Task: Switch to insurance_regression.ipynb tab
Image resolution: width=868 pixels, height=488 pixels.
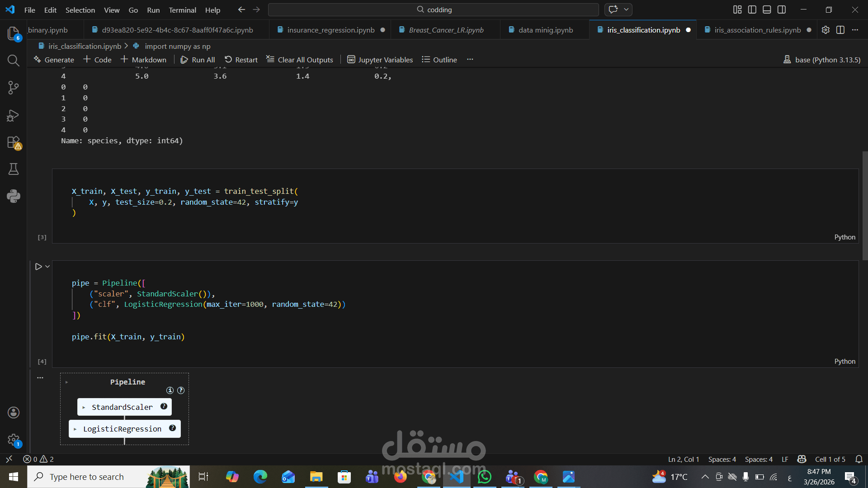Action: [330, 30]
